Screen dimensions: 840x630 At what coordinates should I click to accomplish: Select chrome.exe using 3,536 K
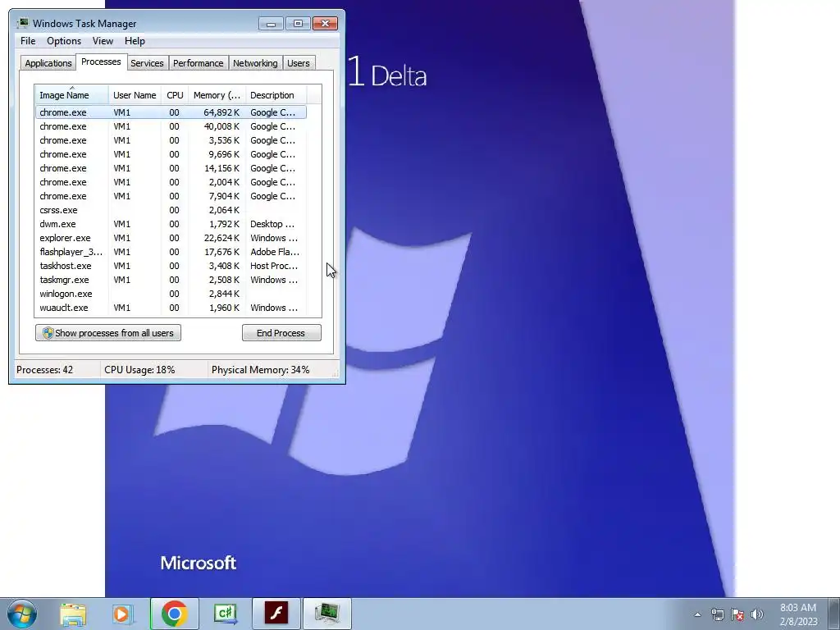[x=171, y=140]
